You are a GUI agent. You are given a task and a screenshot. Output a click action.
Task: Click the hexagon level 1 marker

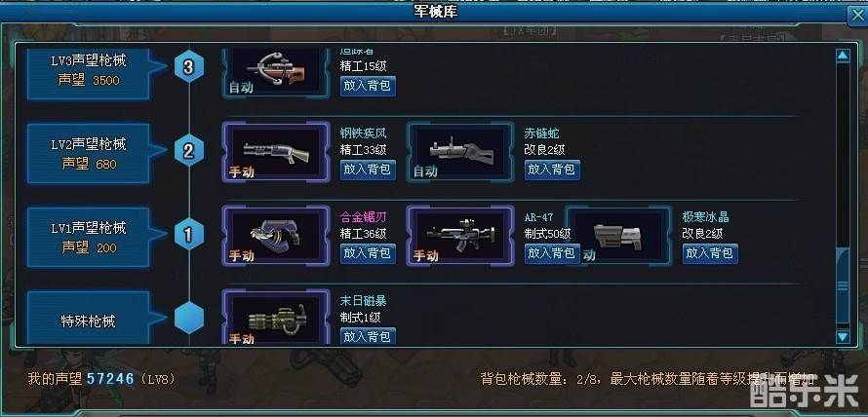coord(189,235)
